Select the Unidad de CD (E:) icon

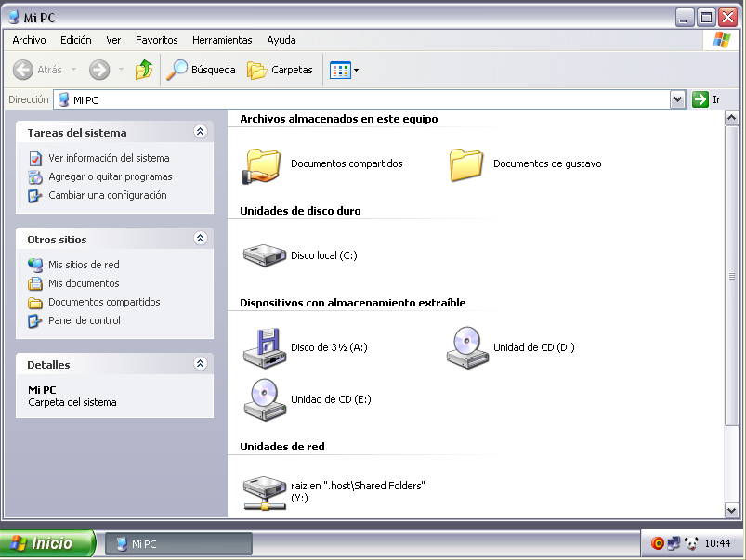pyautogui.click(x=264, y=399)
